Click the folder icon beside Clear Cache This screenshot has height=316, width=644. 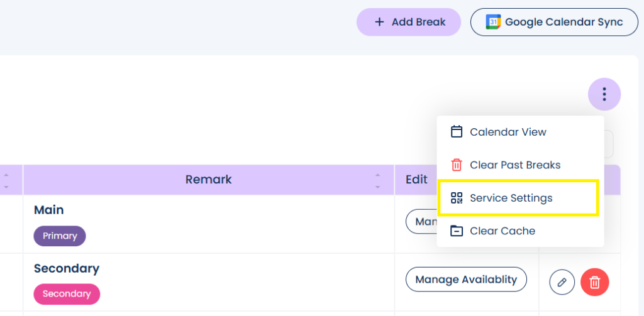(457, 231)
